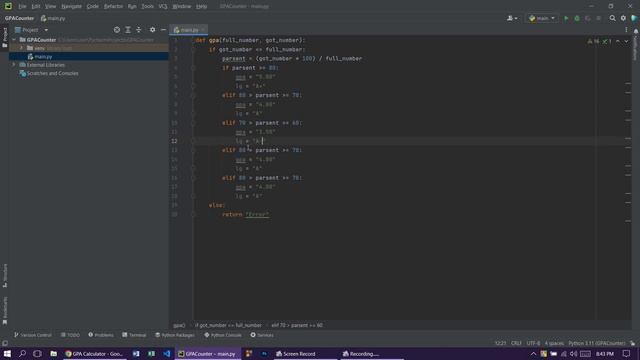The height and width of the screenshot is (360, 640).
Task: Open IDE settings gear in the top toolbar
Action: 623,18
